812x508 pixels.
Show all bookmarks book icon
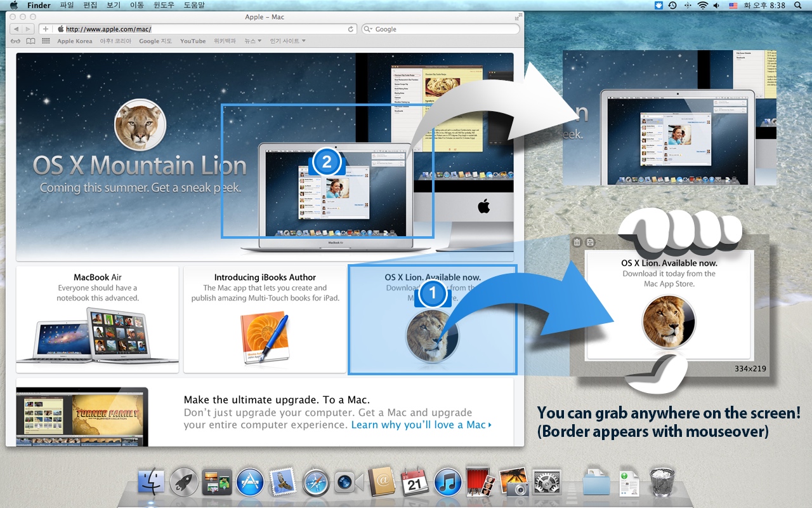tap(30, 41)
